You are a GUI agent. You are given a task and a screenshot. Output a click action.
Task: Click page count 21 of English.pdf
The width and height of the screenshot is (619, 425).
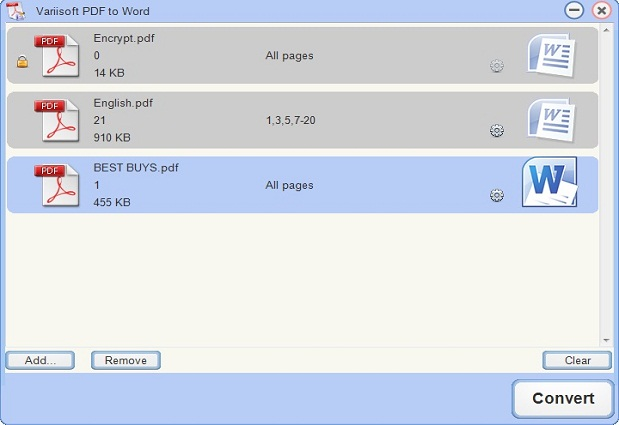(x=99, y=120)
